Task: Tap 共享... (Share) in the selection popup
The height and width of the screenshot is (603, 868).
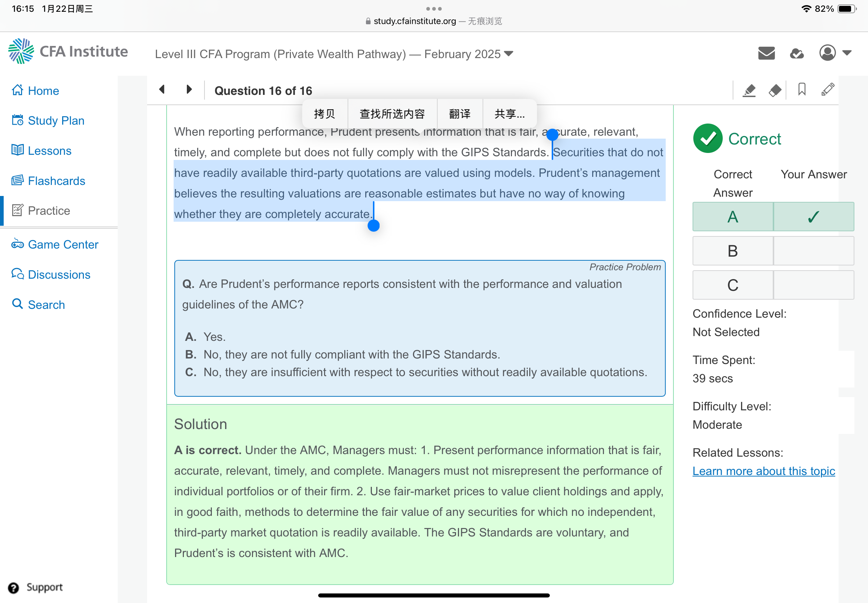Action: [x=509, y=114]
